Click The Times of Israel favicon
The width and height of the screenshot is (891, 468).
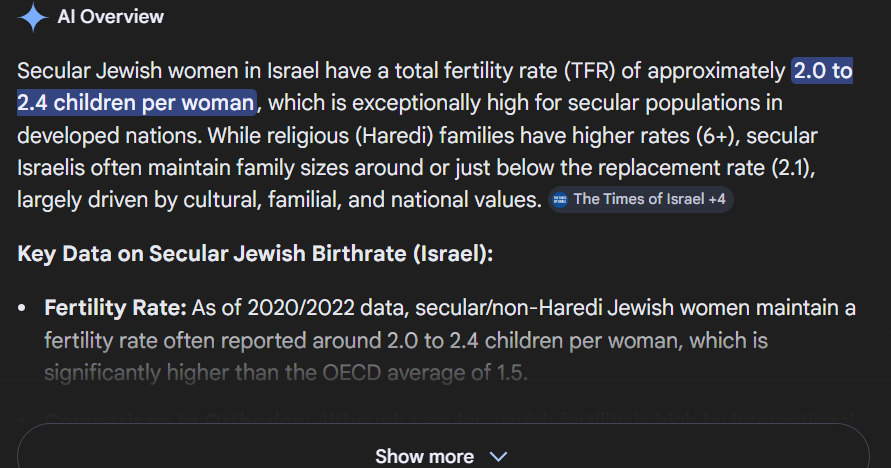(560, 199)
